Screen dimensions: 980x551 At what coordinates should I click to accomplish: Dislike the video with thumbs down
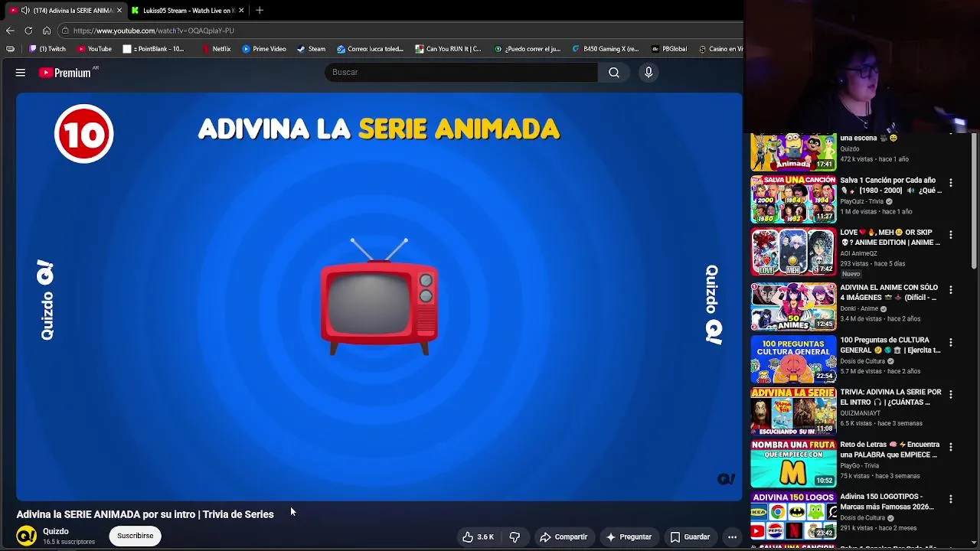(514, 537)
